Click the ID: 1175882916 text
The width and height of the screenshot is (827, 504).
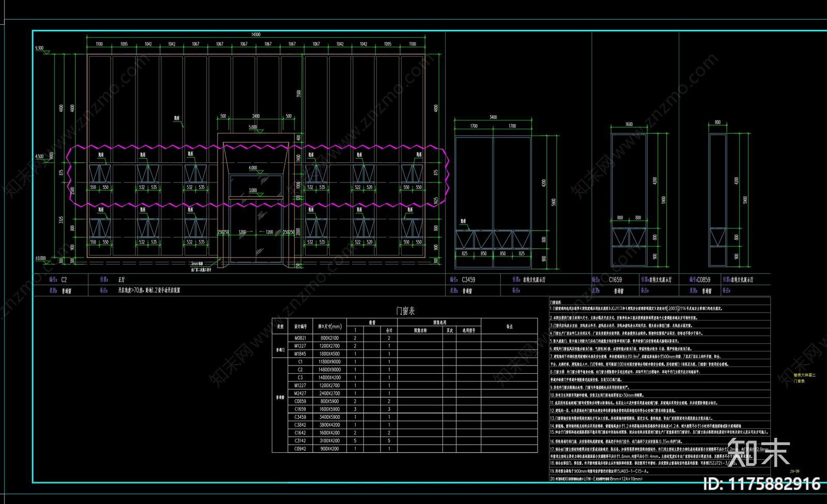tap(762, 484)
